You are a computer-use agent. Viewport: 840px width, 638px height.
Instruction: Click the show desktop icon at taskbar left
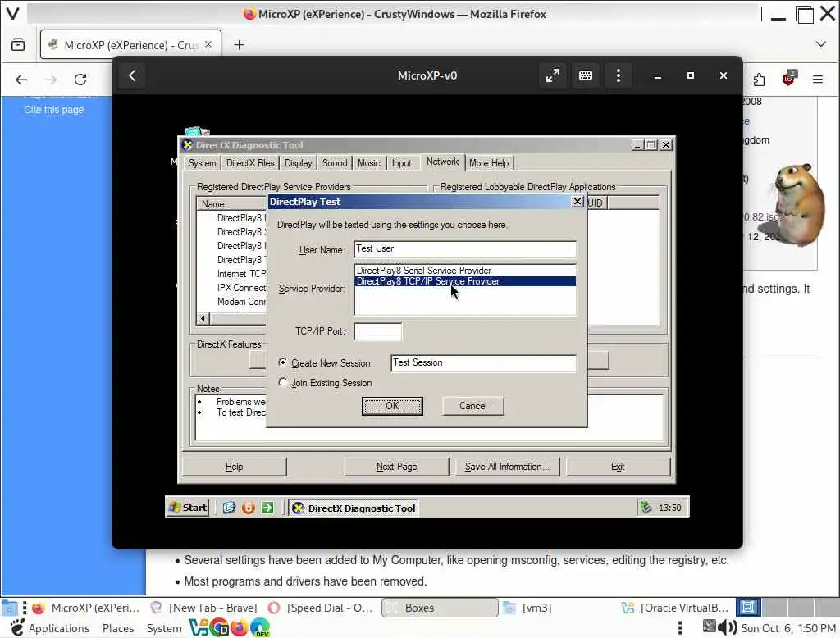(9, 608)
